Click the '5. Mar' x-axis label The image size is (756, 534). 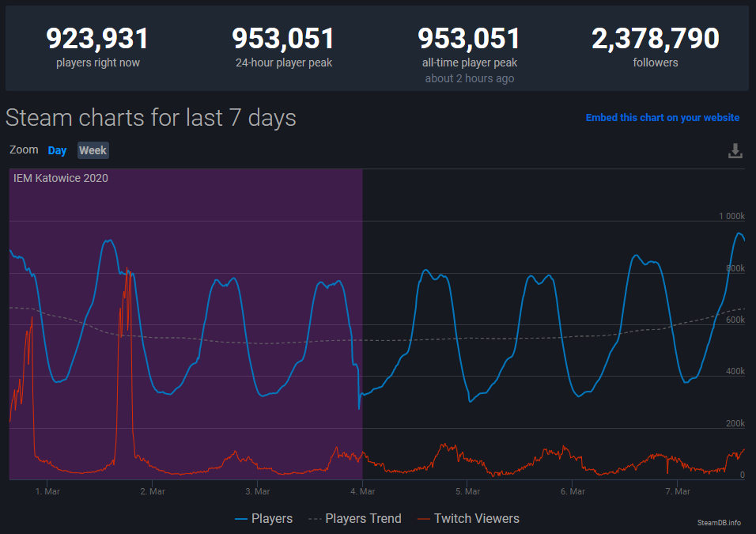[x=467, y=491]
